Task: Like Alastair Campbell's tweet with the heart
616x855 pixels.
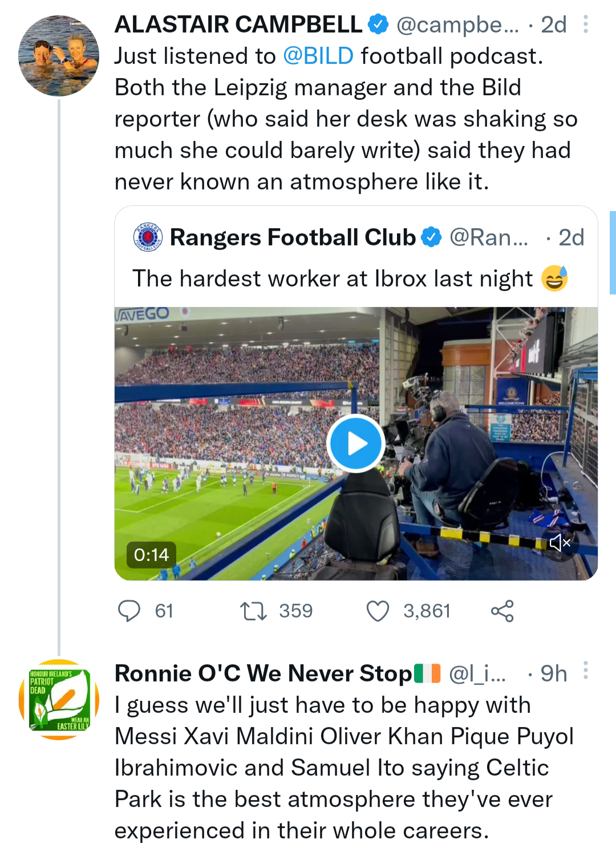Action: click(378, 611)
